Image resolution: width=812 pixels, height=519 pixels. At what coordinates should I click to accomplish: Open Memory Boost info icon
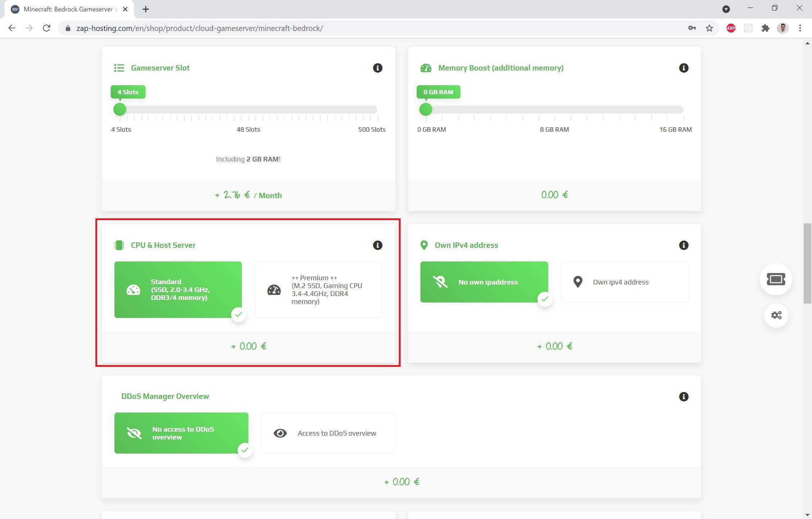[x=684, y=68]
